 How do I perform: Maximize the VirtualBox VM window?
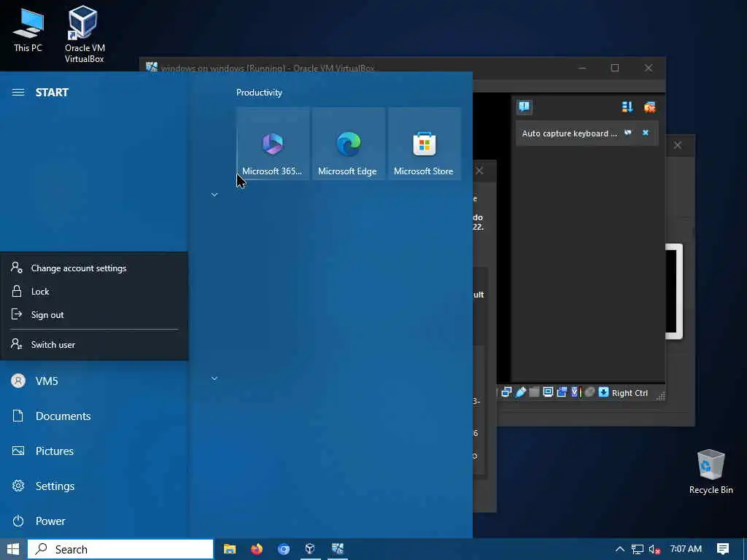tap(615, 68)
